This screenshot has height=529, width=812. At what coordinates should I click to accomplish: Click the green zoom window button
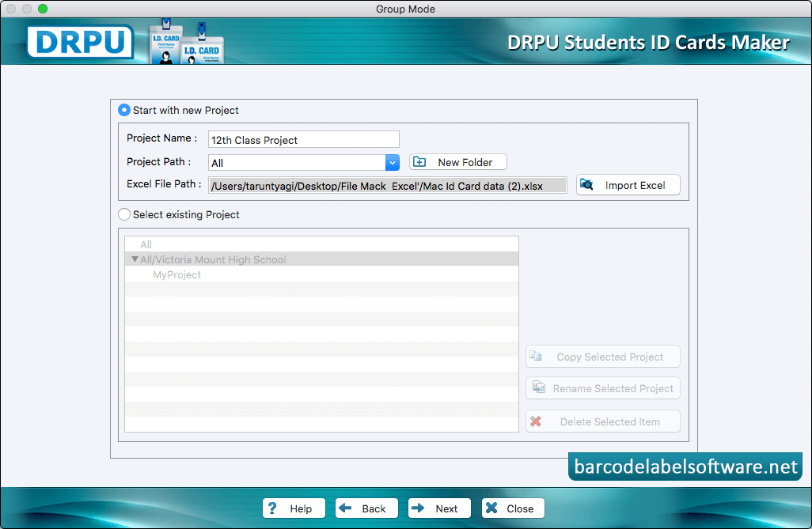pos(43,9)
